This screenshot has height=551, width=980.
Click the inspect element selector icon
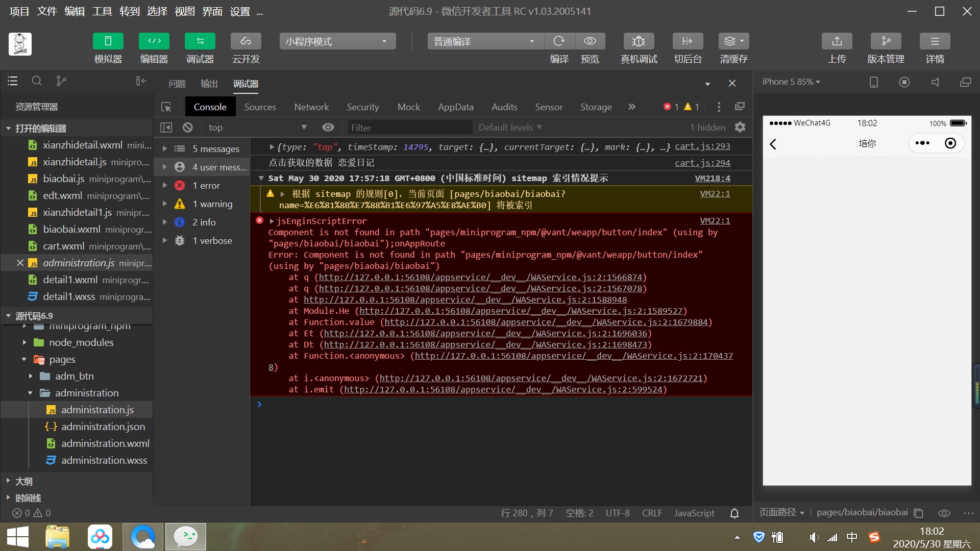(166, 107)
